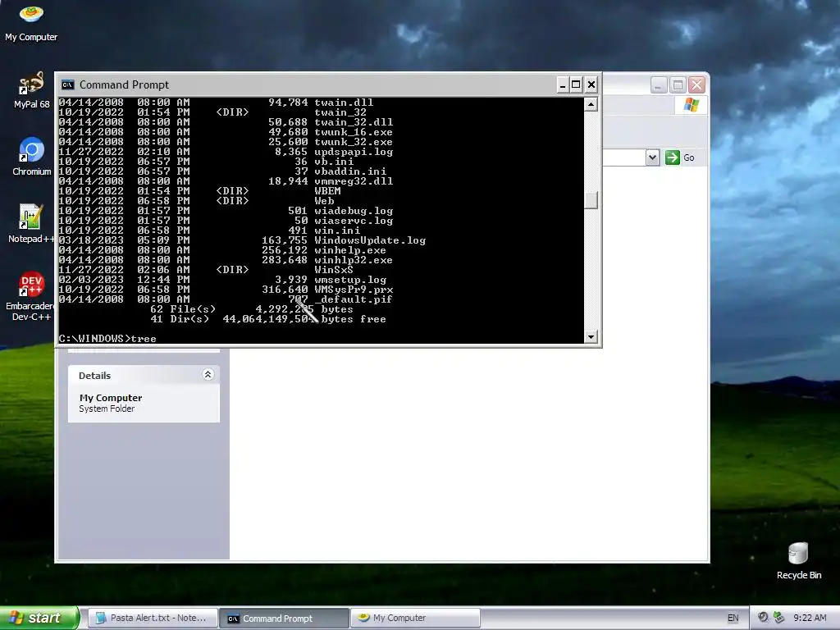Select the Notepad++ desktop shortcut
Image resolution: width=840 pixels, height=630 pixels.
pos(31,224)
